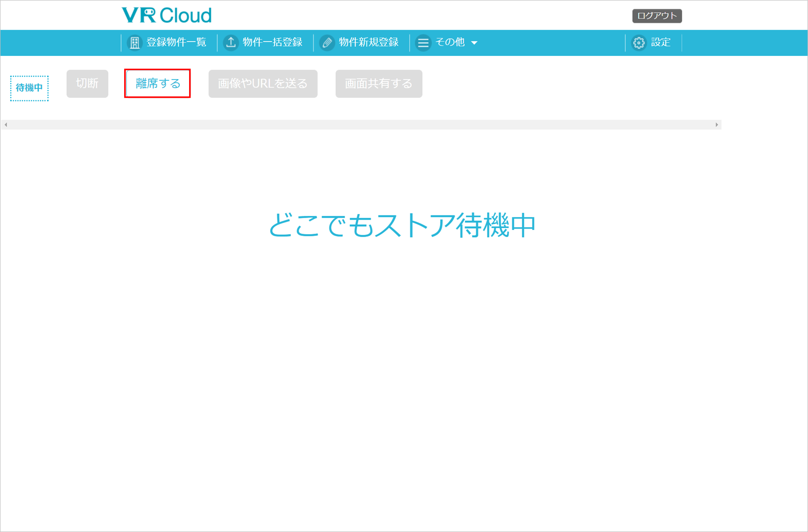808x532 pixels.
Task: Click the building icon for 登録物件一覧
Action: point(135,43)
